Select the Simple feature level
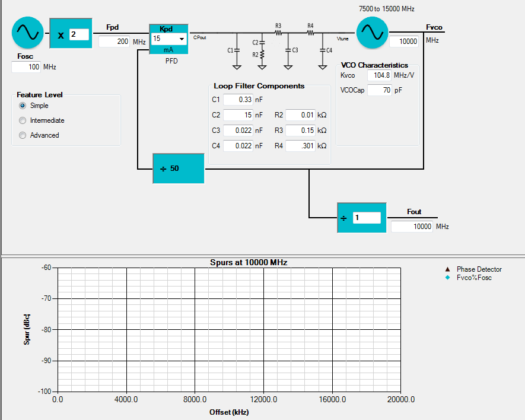525x420 pixels. point(23,106)
